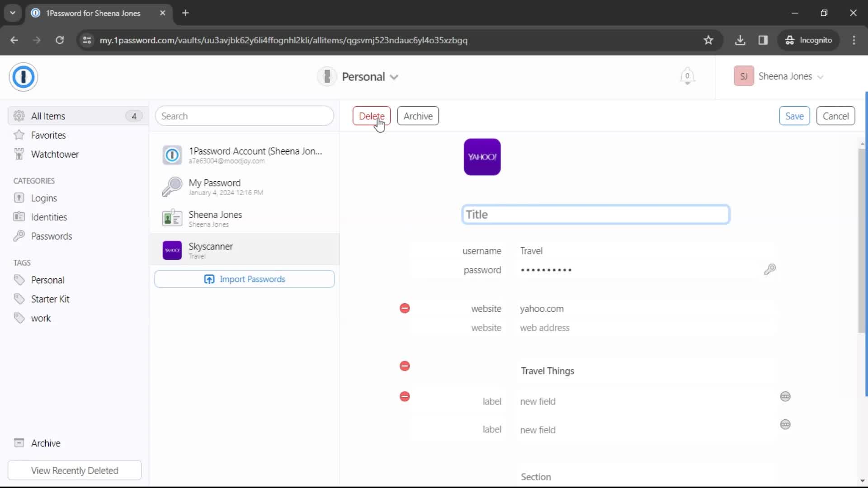Edit the yahoo.com website value
868x488 pixels.
click(542, 309)
